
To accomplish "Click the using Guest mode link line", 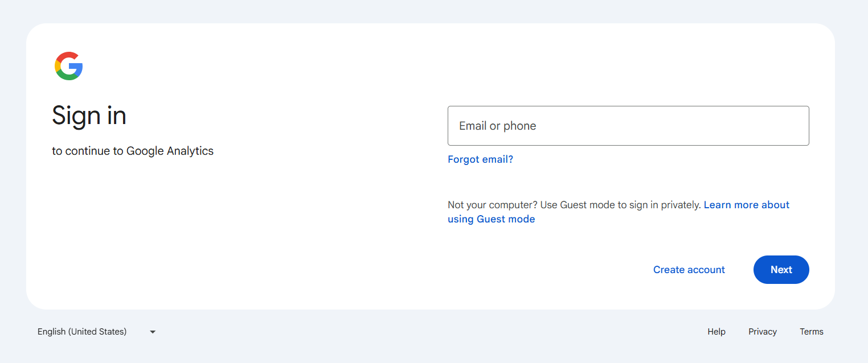I will click(492, 219).
